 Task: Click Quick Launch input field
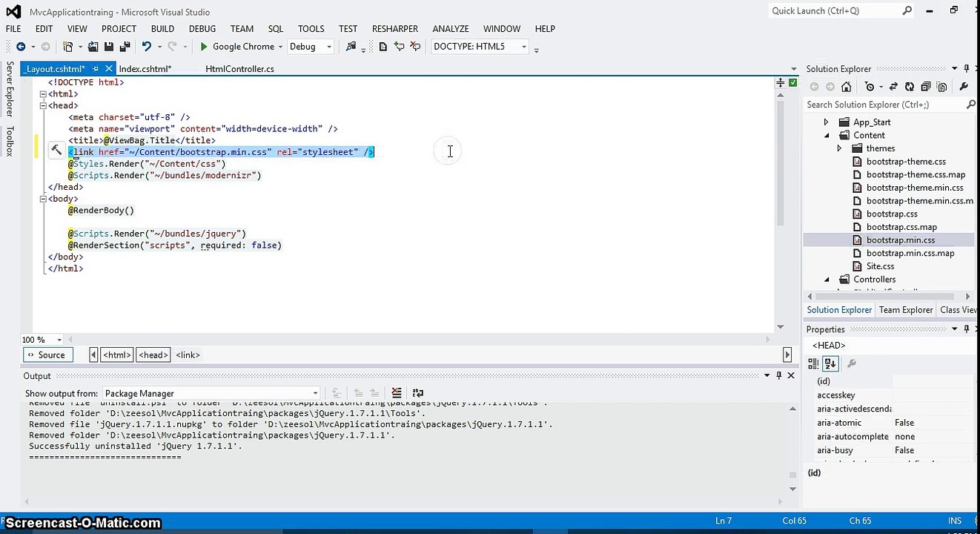(834, 11)
